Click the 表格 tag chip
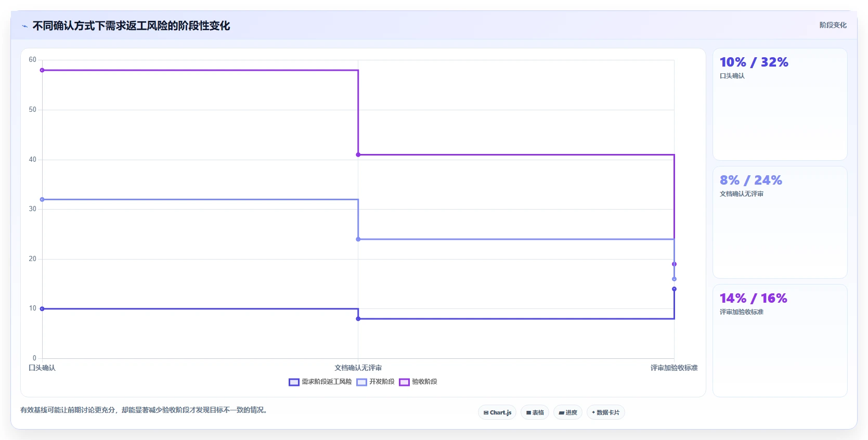 535,412
